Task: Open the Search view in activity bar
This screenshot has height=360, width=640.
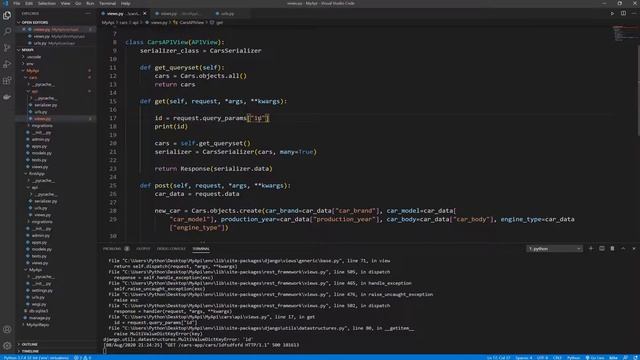Action: [x=7, y=31]
